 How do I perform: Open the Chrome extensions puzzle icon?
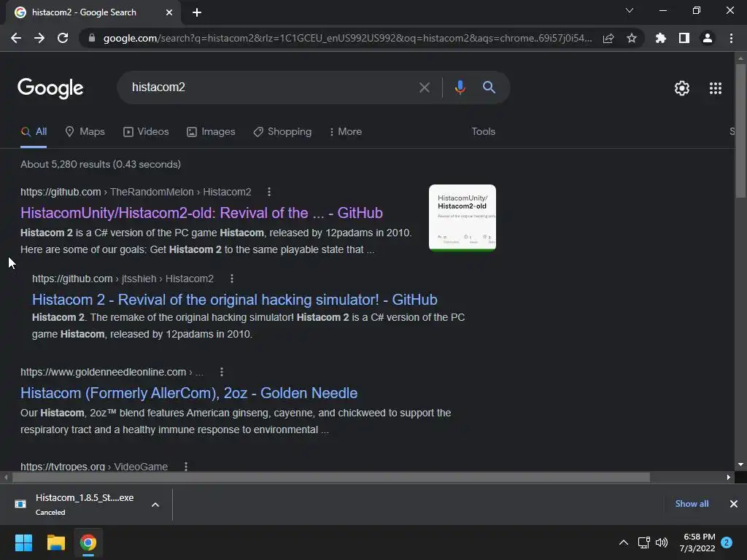(661, 38)
